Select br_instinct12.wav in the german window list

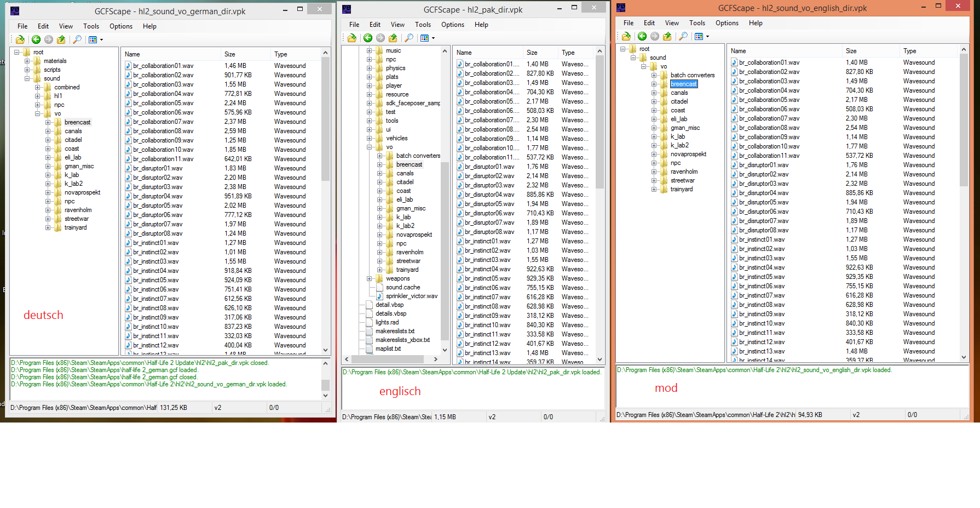click(155, 345)
